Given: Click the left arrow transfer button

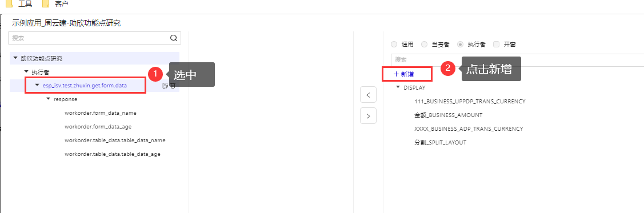Looking at the screenshot, I should tap(368, 95).
